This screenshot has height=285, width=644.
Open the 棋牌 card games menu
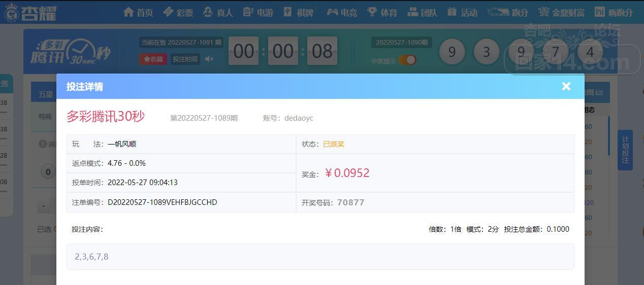[299, 12]
